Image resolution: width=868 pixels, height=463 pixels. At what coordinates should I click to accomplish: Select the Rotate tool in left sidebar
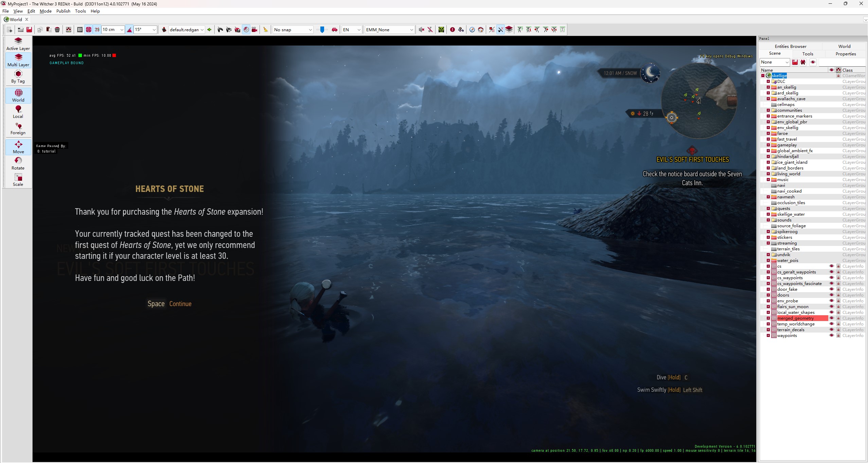[x=18, y=163]
